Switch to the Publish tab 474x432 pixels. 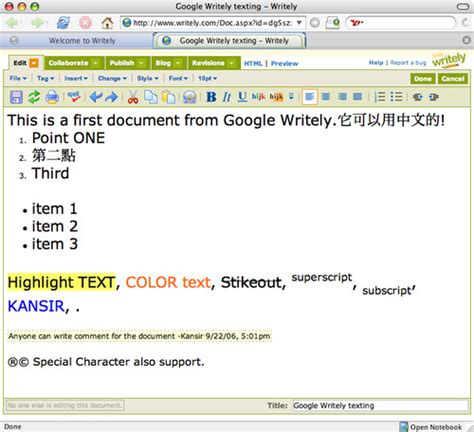[x=122, y=63]
